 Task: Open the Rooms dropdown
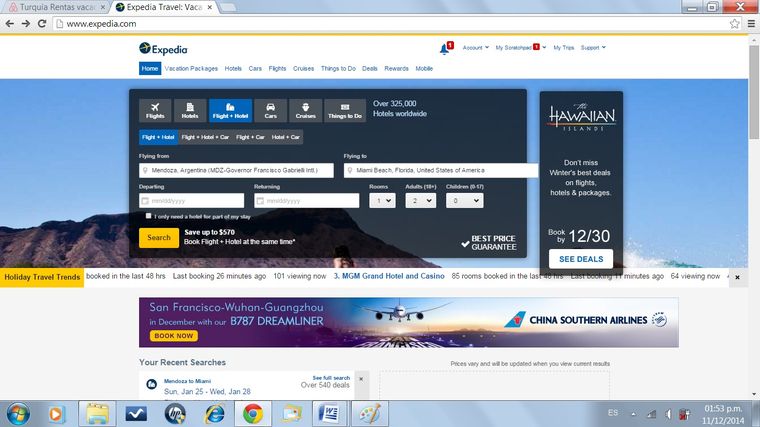(x=381, y=200)
